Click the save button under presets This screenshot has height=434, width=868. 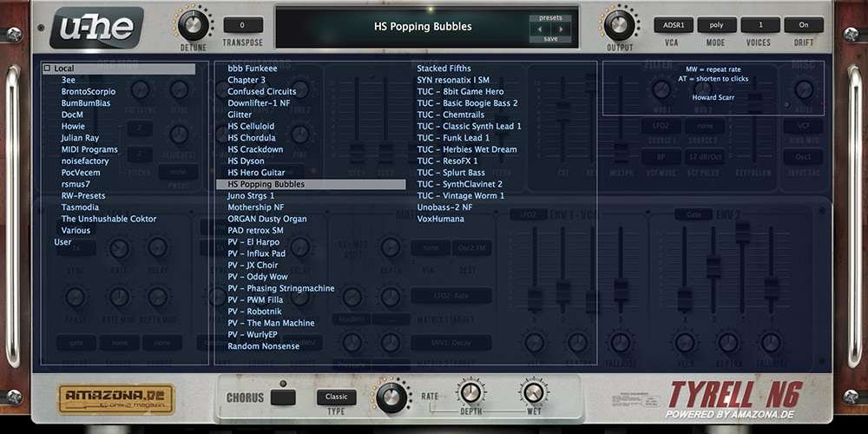550,39
